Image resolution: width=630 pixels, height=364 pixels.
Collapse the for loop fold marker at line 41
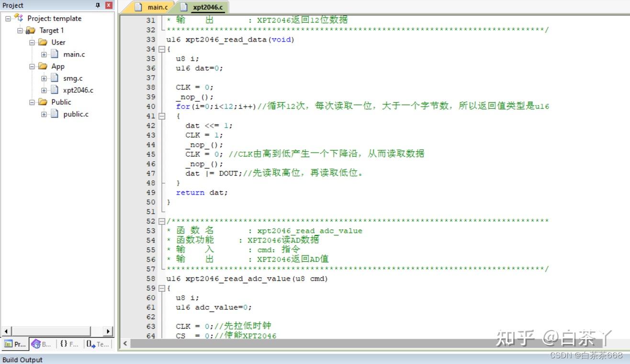(162, 116)
